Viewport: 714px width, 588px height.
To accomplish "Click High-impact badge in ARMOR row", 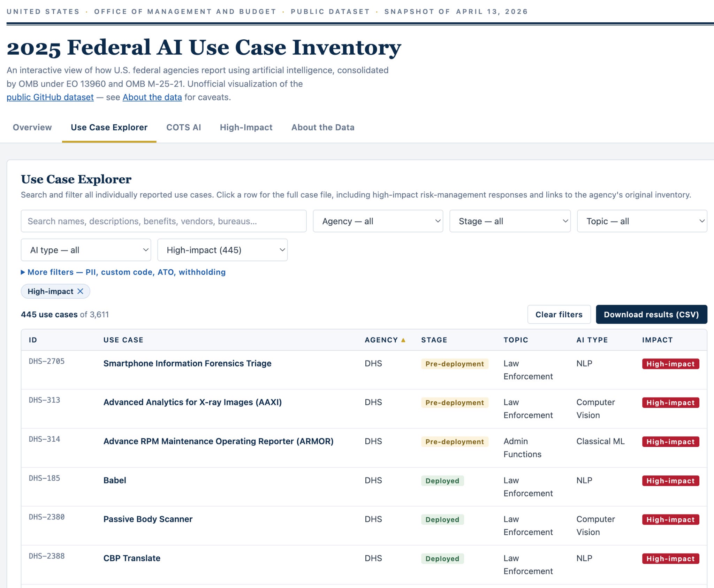I will tap(670, 442).
